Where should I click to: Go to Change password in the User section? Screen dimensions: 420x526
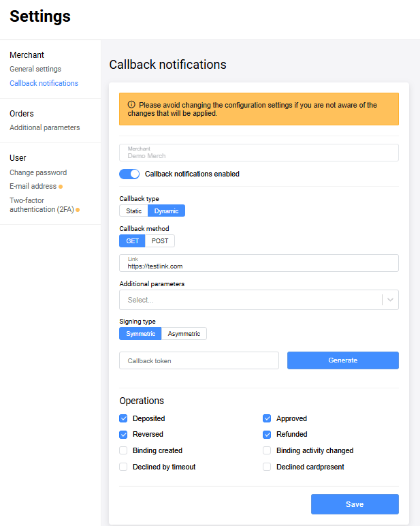(38, 172)
